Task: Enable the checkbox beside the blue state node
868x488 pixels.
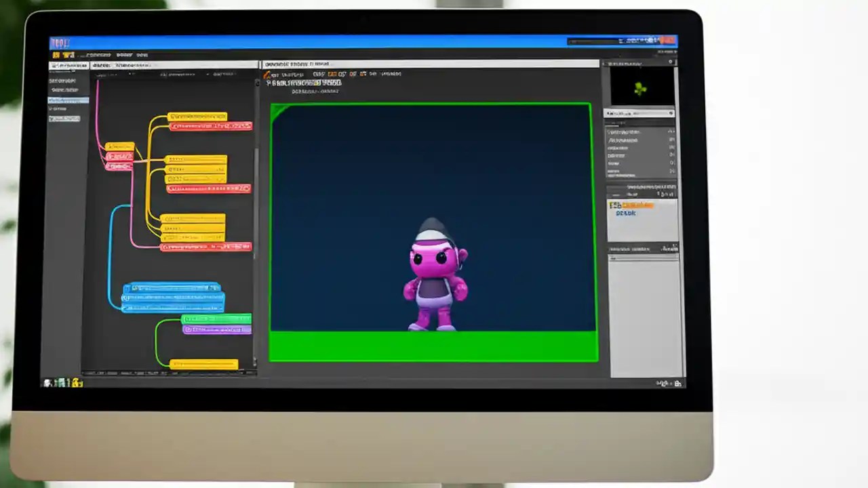Action: 126,288
